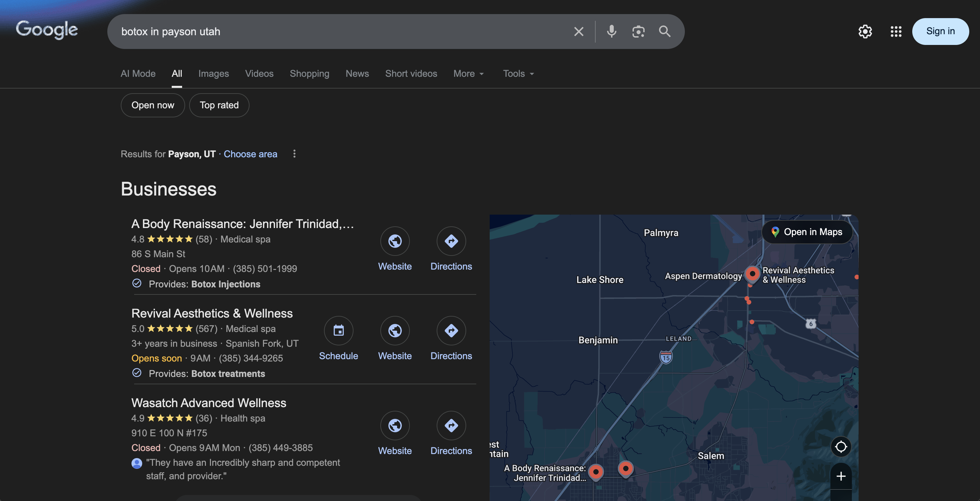Screen dimensions: 980x501
Task: Open A Body Renaissance website
Action: 394,241
